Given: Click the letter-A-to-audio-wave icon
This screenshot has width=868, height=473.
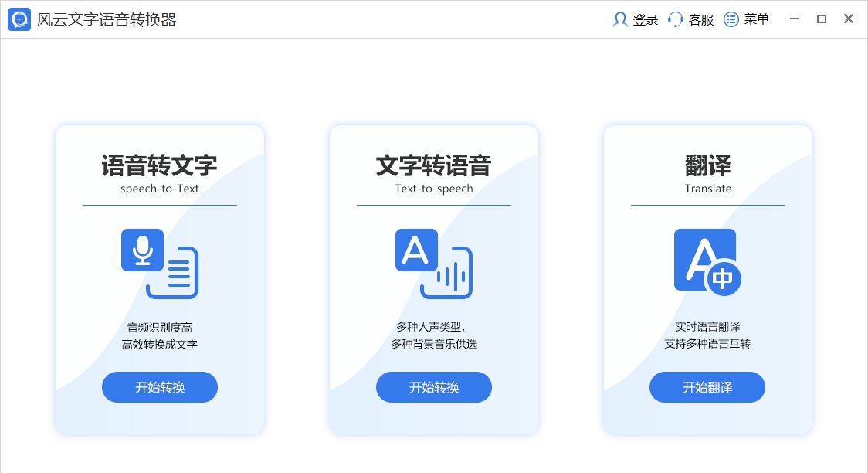Looking at the screenshot, I should tap(433, 264).
